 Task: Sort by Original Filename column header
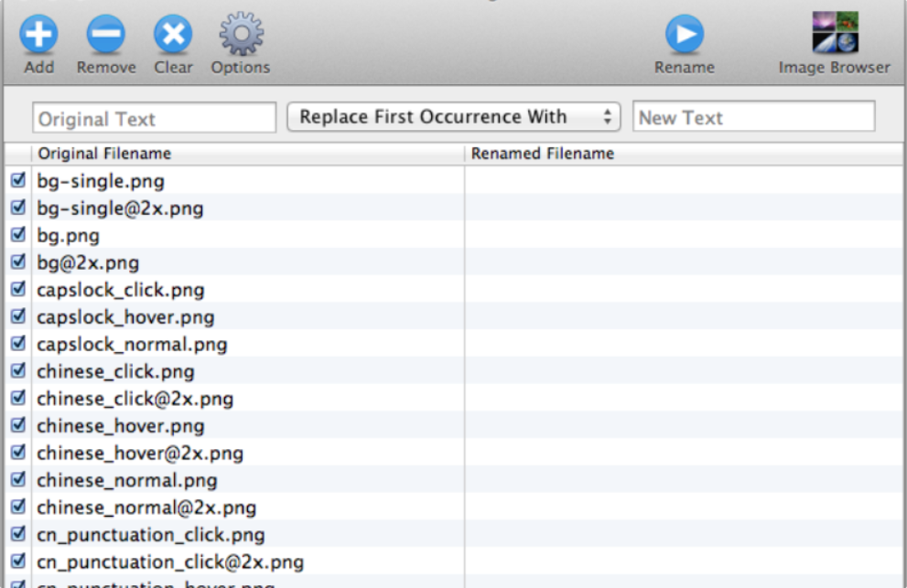(248, 154)
